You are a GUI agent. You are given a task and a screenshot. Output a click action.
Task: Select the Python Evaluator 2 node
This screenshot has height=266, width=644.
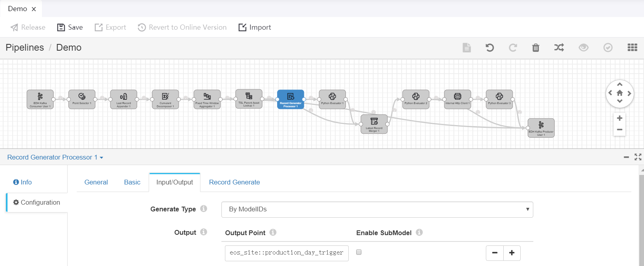(415, 99)
